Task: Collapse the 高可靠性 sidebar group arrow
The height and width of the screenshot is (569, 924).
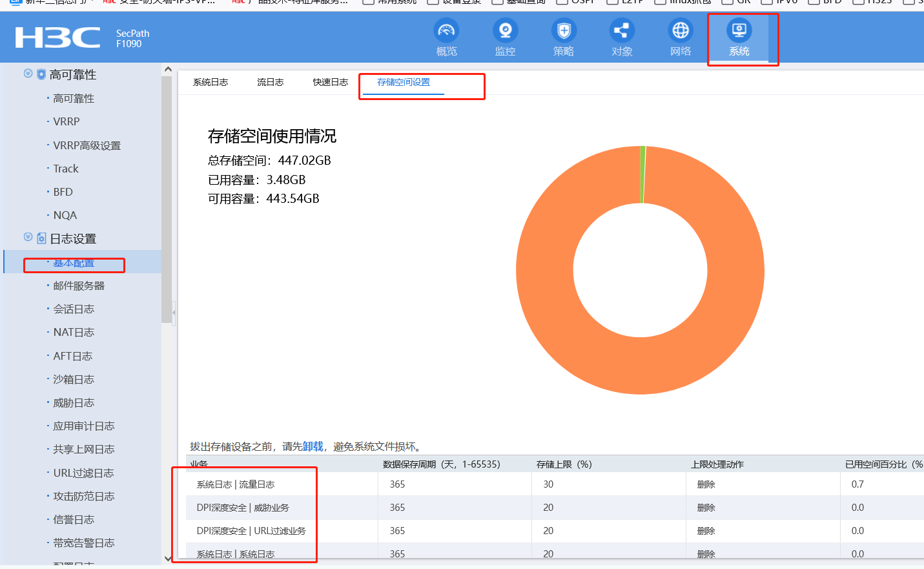Action: [28, 74]
